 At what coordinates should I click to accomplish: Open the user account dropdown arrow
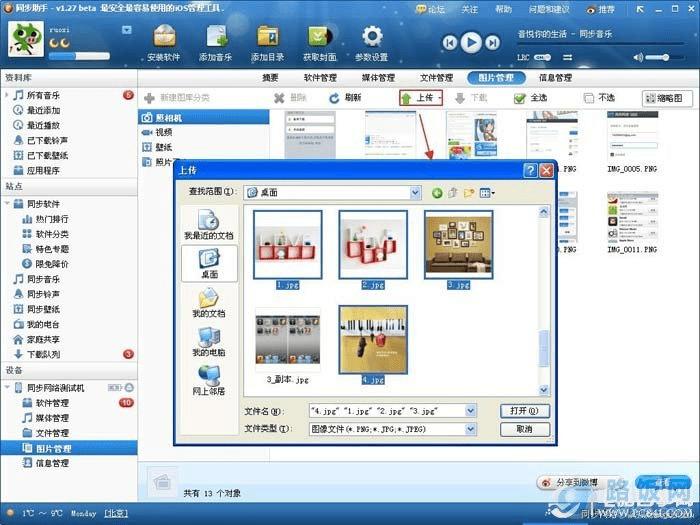[127, 30]
